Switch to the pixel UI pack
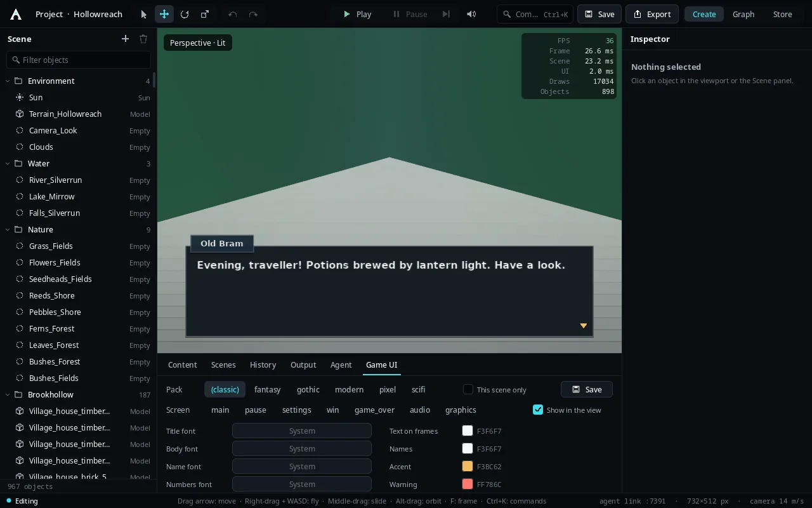This screenshot has width=812, height=508. click(388, 389)
